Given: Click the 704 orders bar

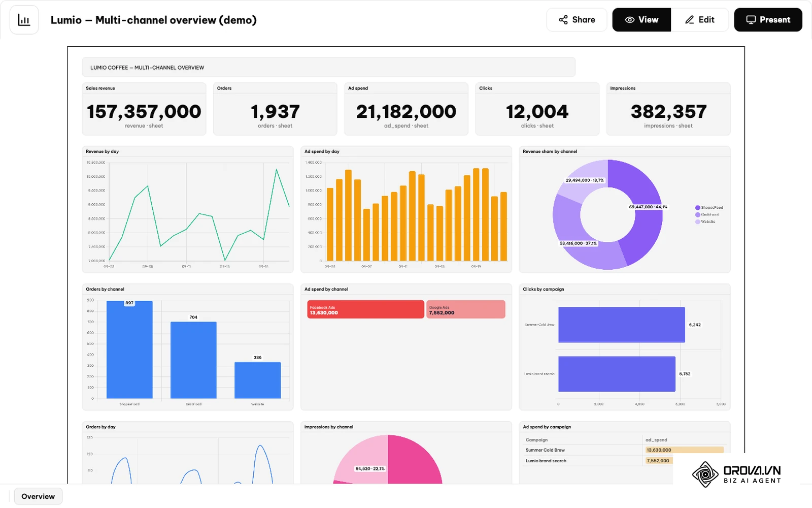Looking at the screenshot, I should click(x=193, y=360).
